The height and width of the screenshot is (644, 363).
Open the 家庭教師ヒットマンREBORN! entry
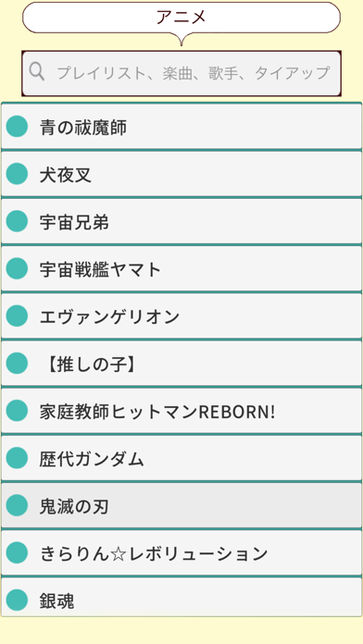click(181, 411)
